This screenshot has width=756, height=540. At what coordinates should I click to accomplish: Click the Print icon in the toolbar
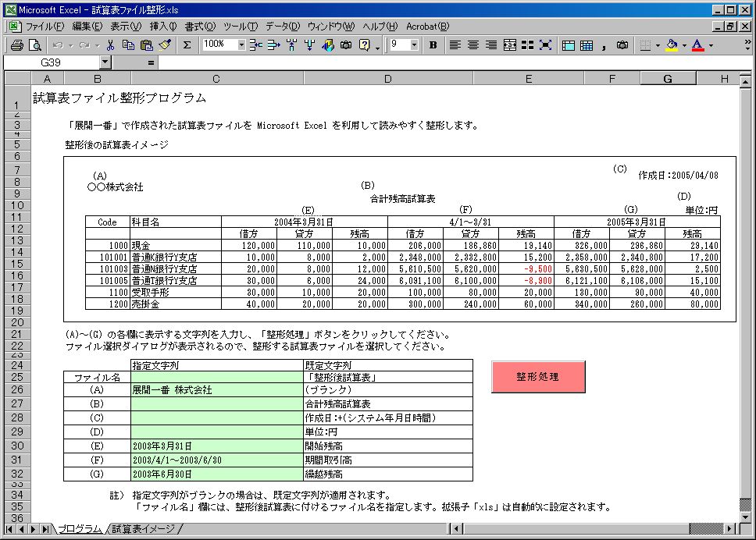tap(17, 45)
